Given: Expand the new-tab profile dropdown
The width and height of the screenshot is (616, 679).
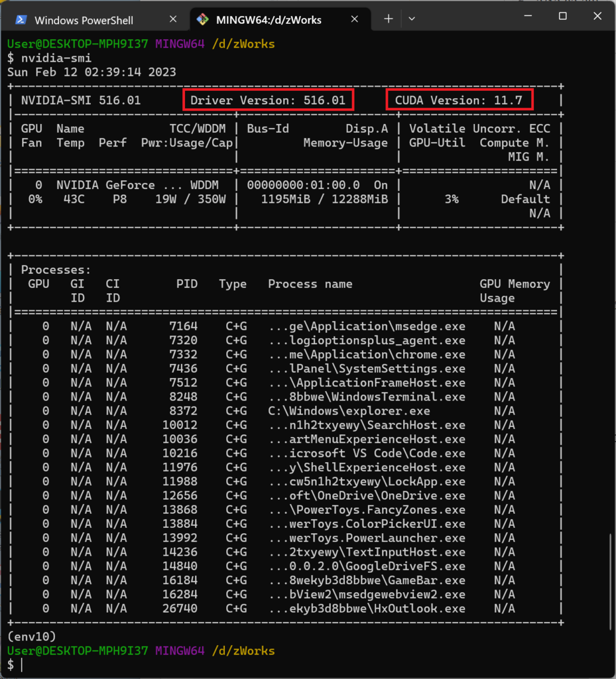Looking at the screenshot, I should [x=412, y=19].
